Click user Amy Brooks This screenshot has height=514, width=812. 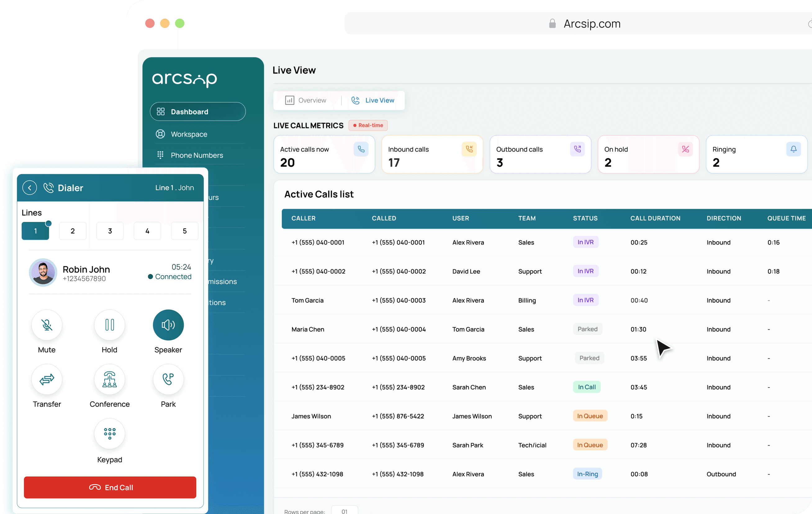(x=469, y=358)
